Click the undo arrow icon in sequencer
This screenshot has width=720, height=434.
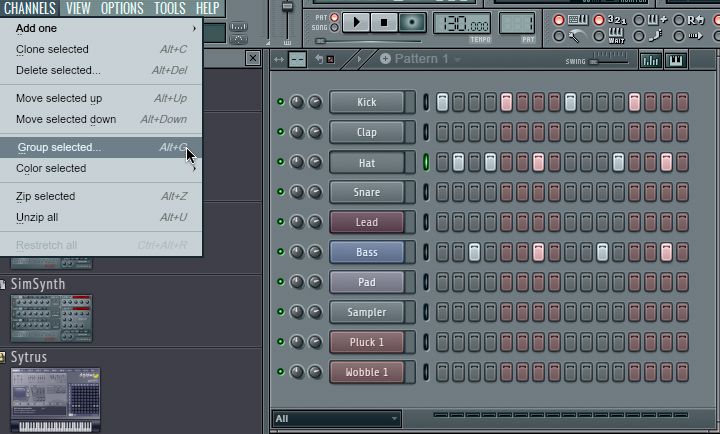pos(319,59)
